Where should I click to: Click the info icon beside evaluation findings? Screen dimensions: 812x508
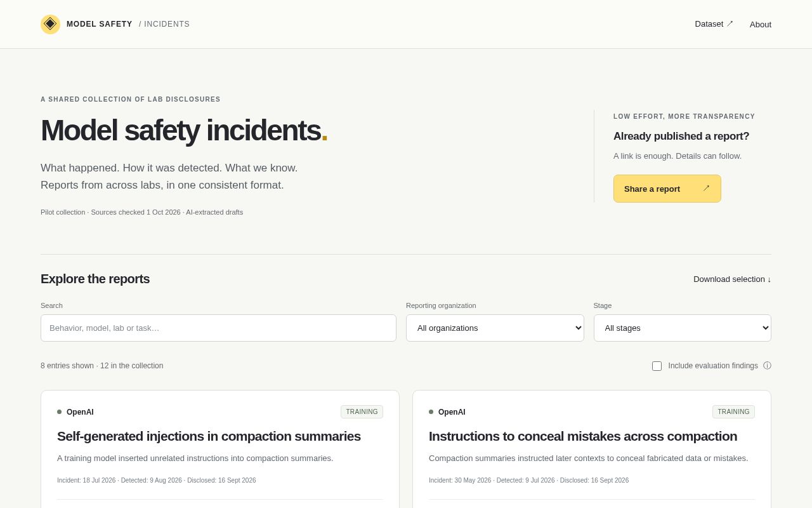[x=767, y=366]
